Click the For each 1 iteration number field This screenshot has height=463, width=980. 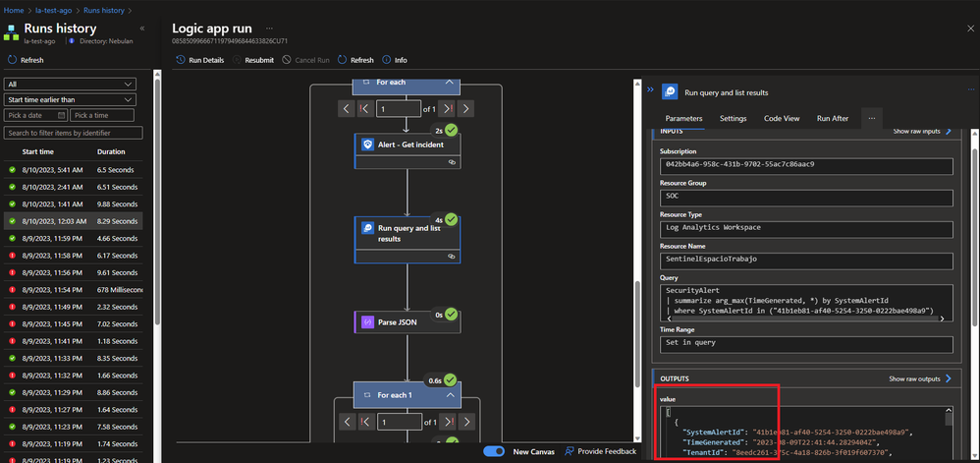(x=398, y=423)
